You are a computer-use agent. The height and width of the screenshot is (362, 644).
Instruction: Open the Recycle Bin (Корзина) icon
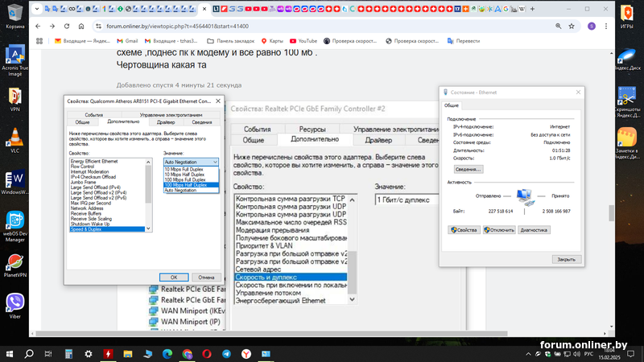click(14, 16)
